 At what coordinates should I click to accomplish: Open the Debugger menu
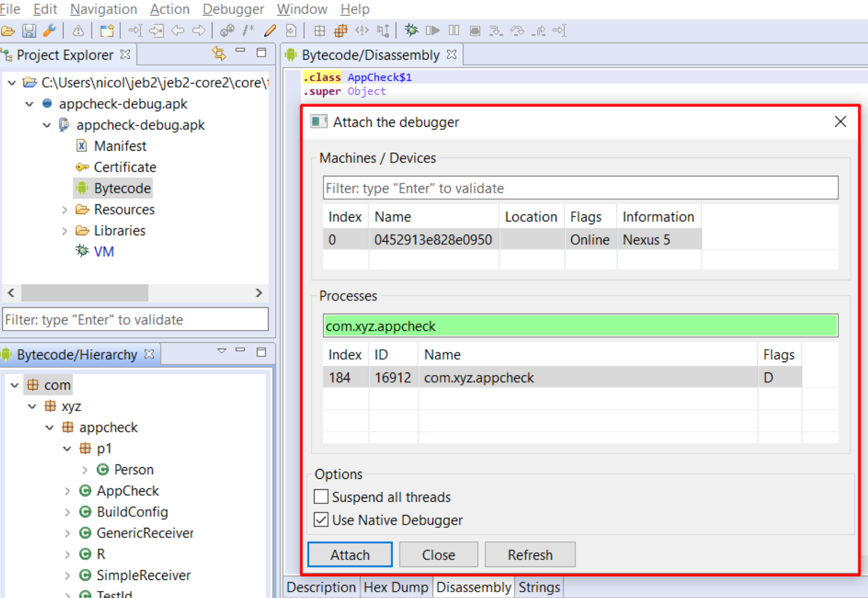click(x=233, y=9)
